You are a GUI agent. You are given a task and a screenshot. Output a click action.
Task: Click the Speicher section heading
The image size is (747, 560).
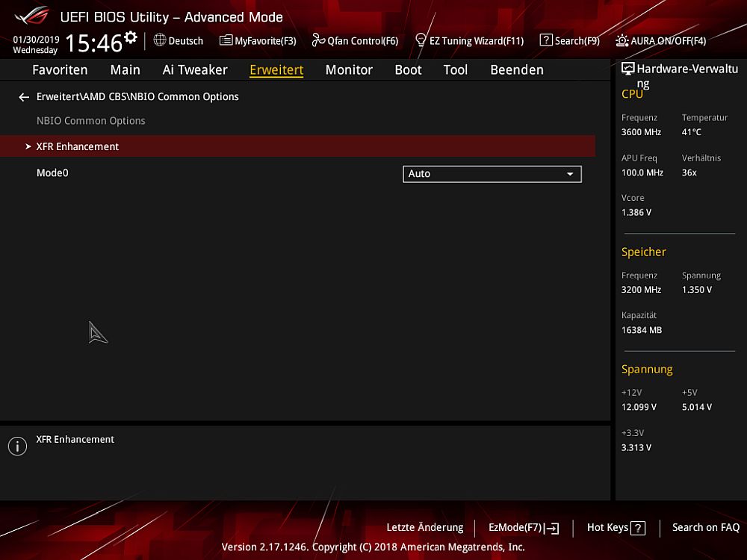644,252
